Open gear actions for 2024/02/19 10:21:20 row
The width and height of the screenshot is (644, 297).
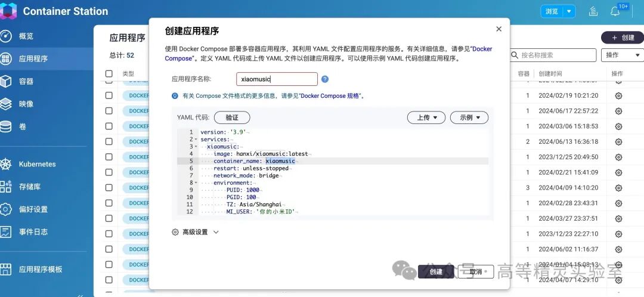[618, 95]
